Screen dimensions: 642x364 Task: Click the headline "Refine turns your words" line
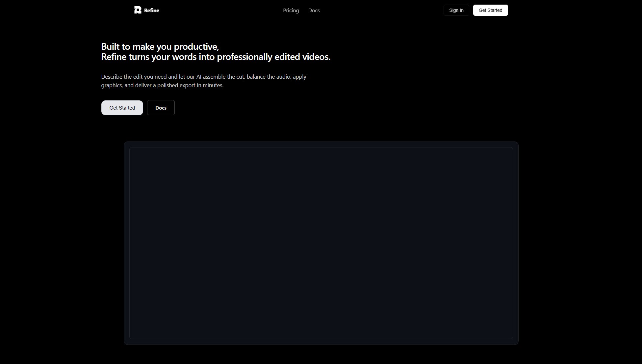[x=216, y=57]
